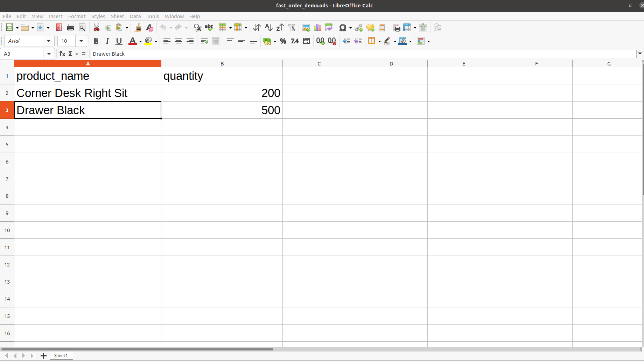
Task: Select the Sheet1 tab
Action: coord(61,356)
